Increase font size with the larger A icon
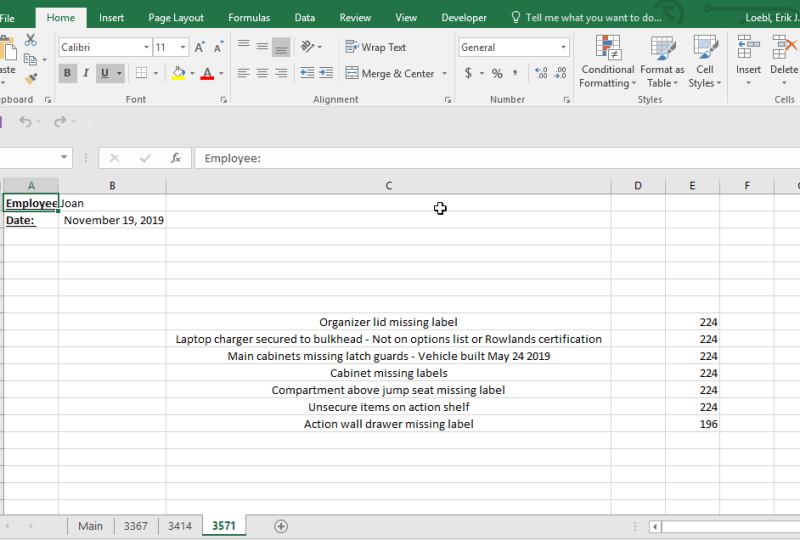The image size is (800, 540). (x=200, y=47)
